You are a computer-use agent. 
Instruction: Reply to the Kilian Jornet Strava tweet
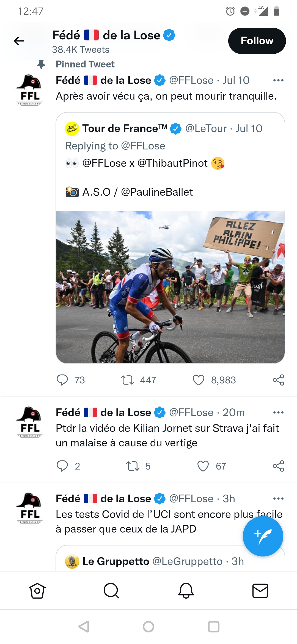(x=62, y=466)
